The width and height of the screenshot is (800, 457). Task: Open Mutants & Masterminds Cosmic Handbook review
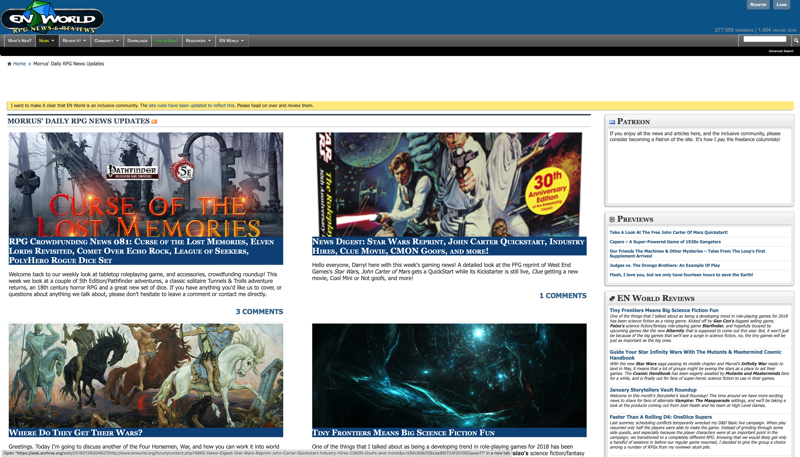[x=695, y=355]
